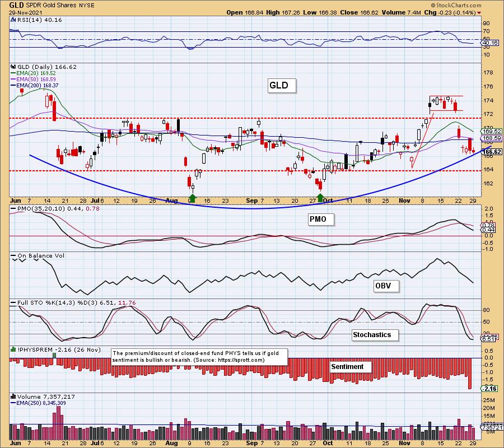The height and width of the screenshot is (448, 504).
Task: Click the Jun label on bottom date axis
Action: 16,443
